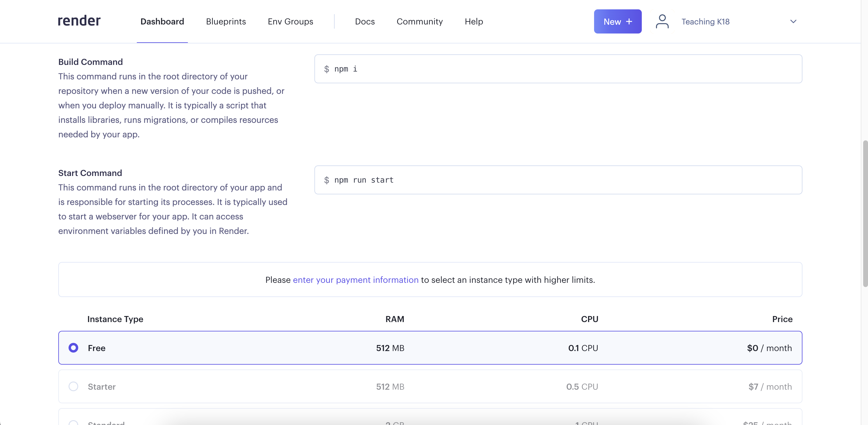Viewport: 868px width, 425px height.
Task: Open the Dashboard tab
Action: point(162,21)
